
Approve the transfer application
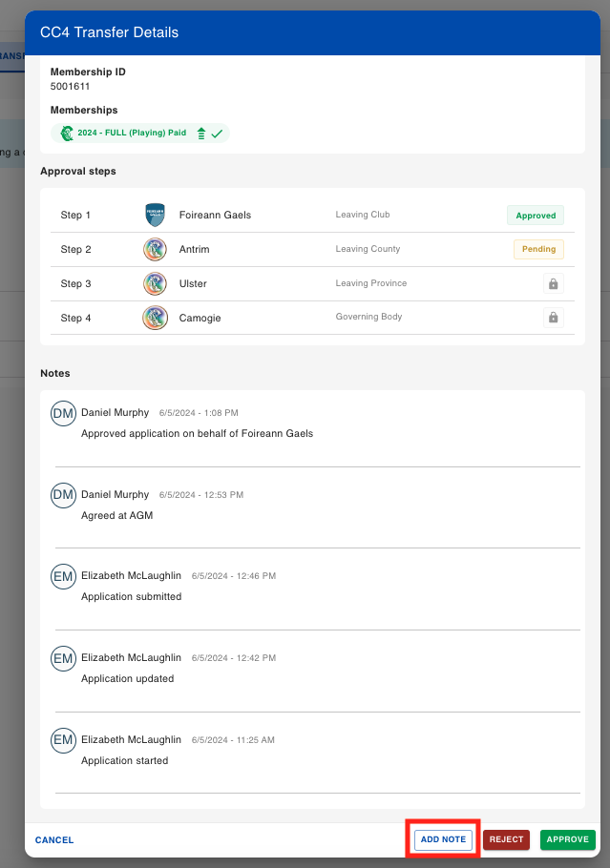tap(568, 839)
